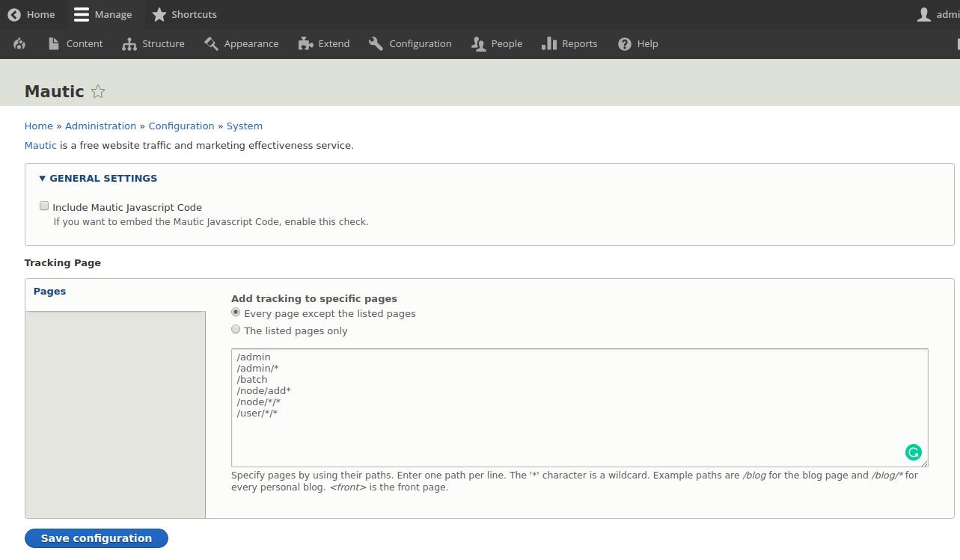960x560 pixels.
Task: Click Save configuration
Action: pyautogui.click(x=96, y=538)
